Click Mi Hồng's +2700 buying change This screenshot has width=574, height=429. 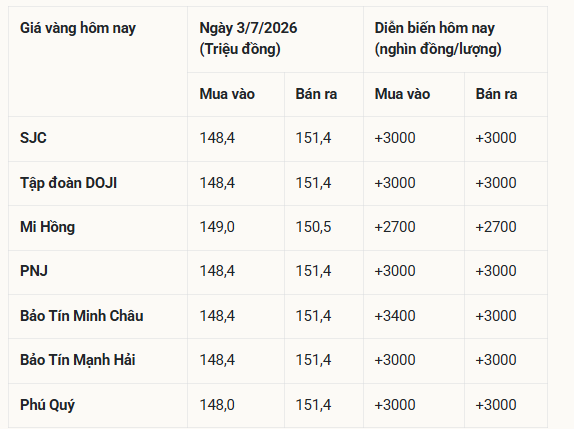pyautogui.click(x=395, y=227)
